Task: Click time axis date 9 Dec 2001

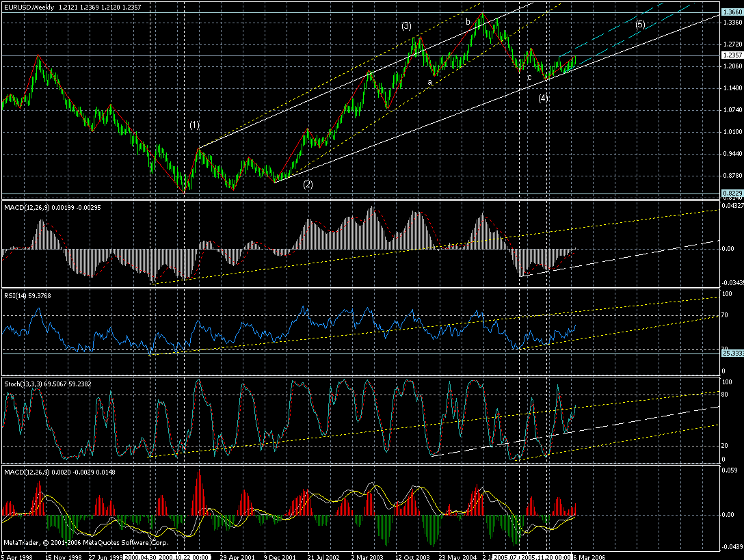Action: 280,557
